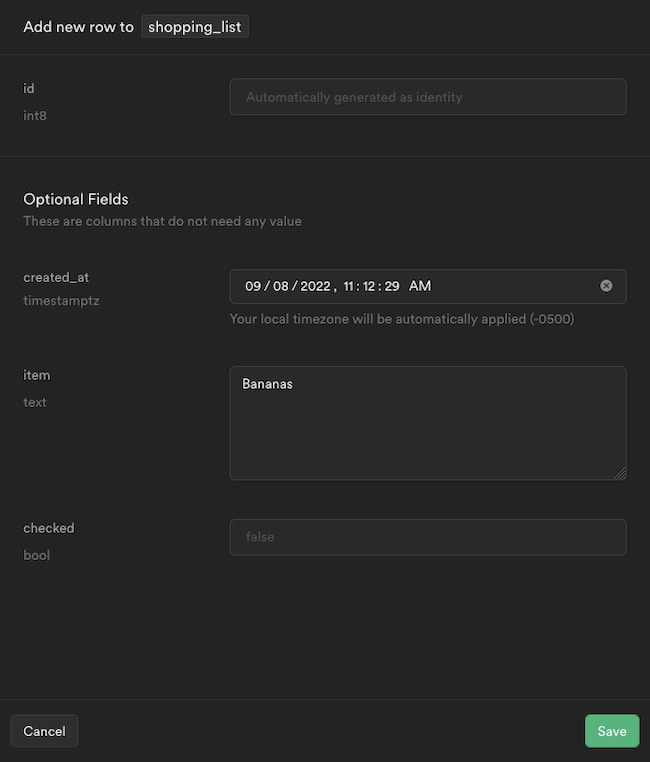Viewport: 650px width, 762px height.
Task: Select the AM period in created_at
Action: pos(420,286)
